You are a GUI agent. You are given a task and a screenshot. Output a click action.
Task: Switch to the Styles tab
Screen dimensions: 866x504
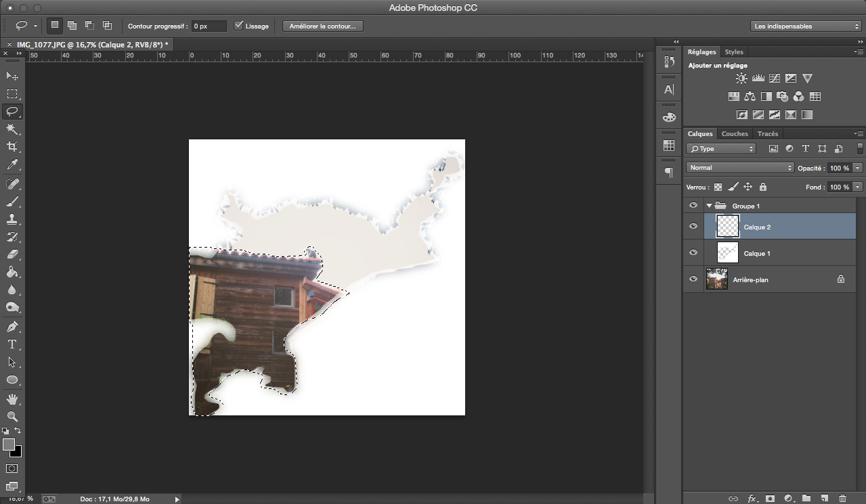coord(733,52)
